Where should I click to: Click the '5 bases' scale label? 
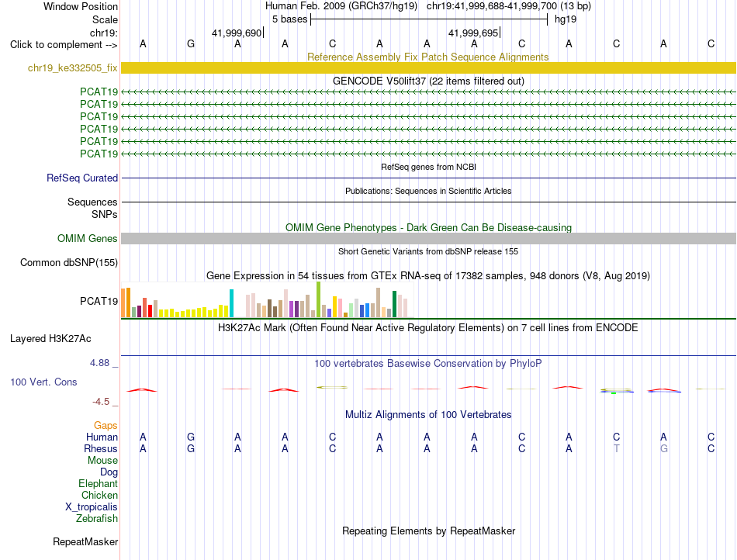coord(289,19)
